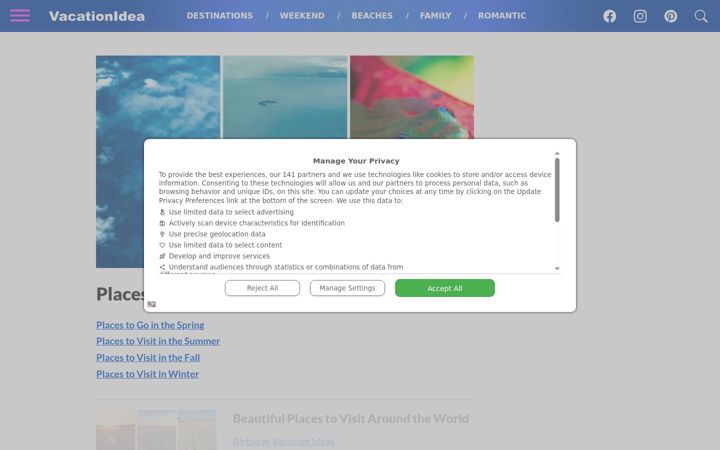Screen dimensions: 720x450
Task: Click the cloudy sky photo thumbnail
Action: 158,161
